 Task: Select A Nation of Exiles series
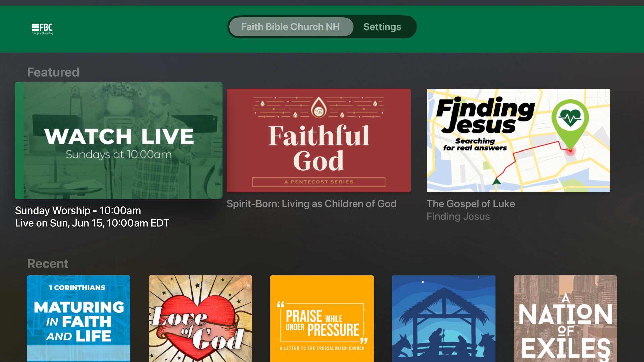(565, 318)
